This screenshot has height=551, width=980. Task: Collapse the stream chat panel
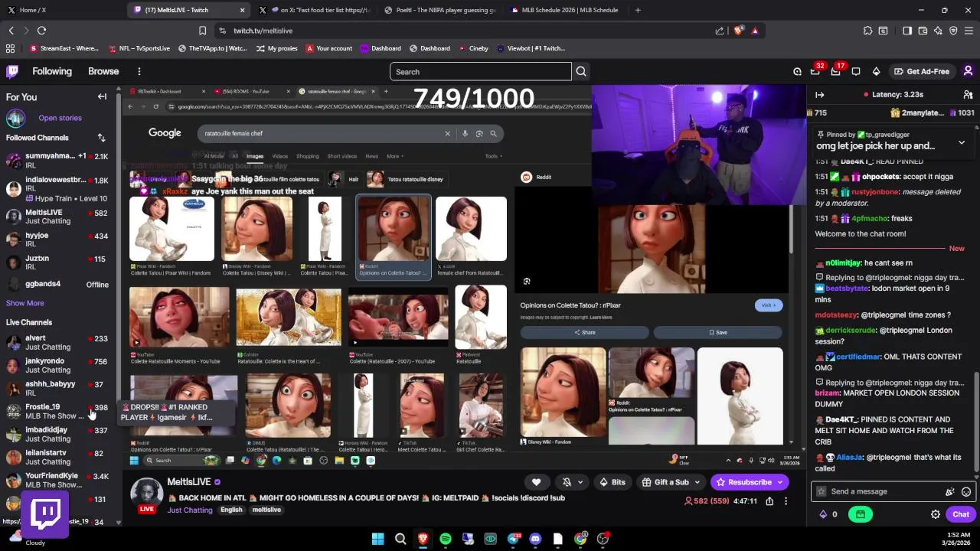point(819,95)
